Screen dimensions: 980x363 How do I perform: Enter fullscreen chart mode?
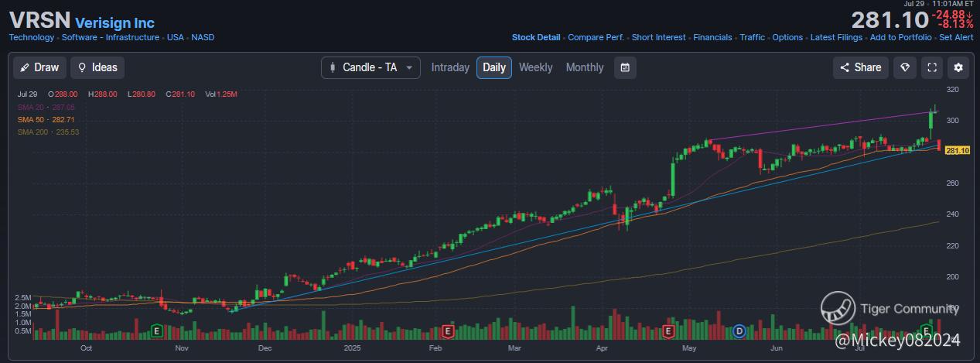tap(932, 67)
